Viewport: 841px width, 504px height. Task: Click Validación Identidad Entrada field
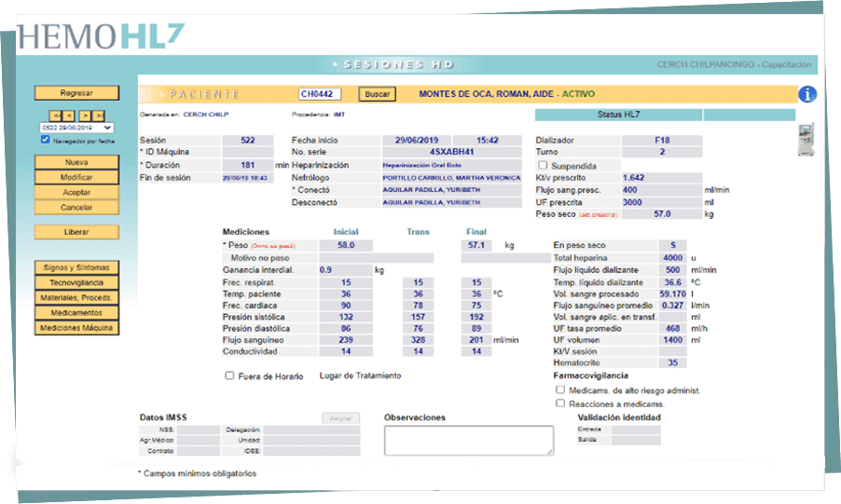[636, 430]
